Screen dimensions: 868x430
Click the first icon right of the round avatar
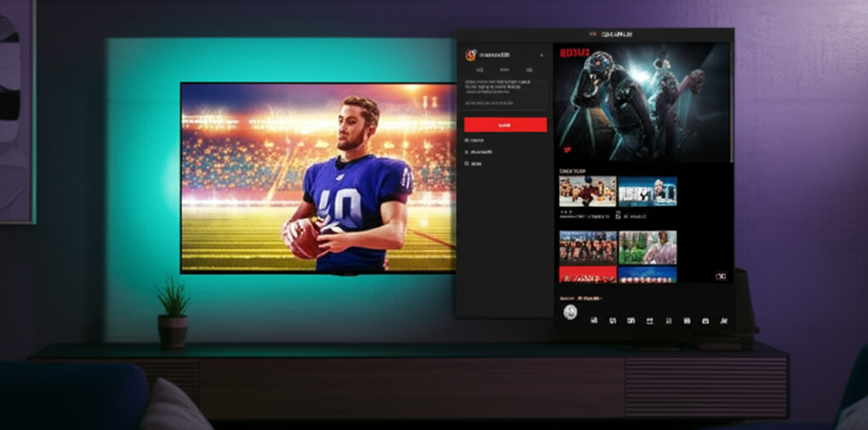coord(594,321)
